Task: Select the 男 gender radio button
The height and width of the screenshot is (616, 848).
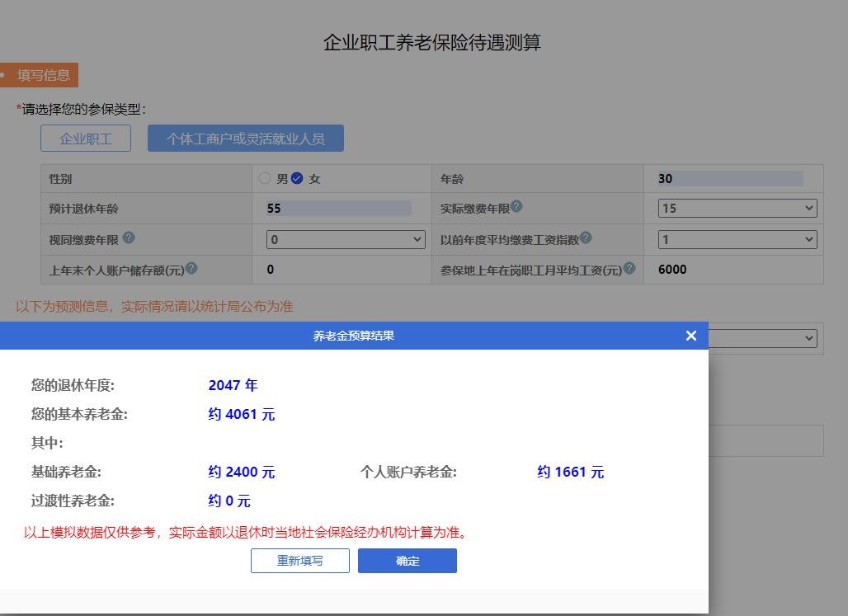Action: [265, 177]
